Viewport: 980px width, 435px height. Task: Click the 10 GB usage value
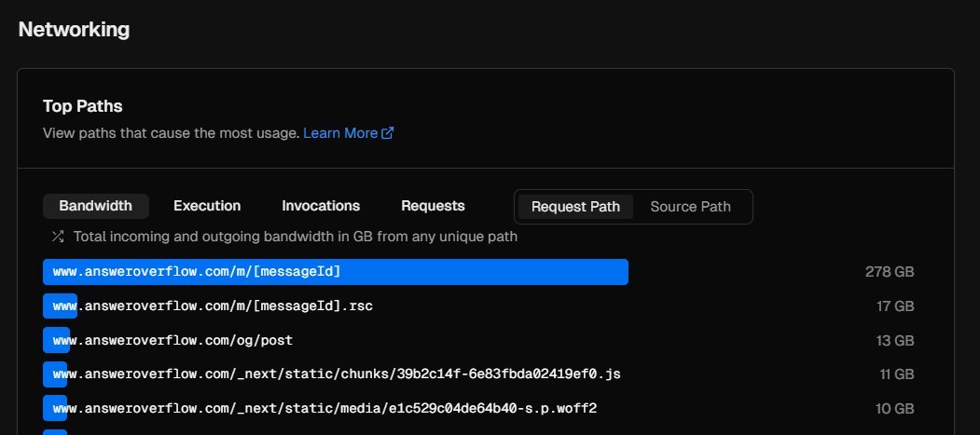pyautogui.click(x=895, y=408)
